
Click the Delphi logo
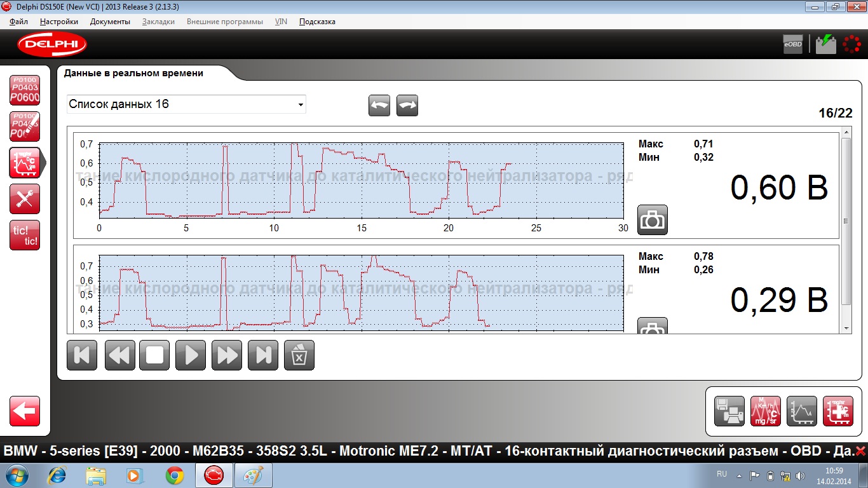click(52, 44)
